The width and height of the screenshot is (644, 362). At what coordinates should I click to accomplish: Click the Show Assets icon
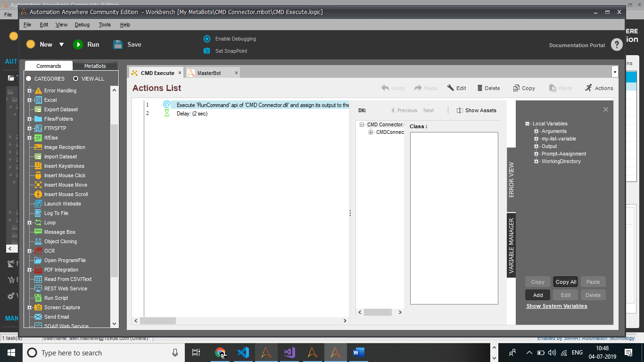click(x=460, y=110)
